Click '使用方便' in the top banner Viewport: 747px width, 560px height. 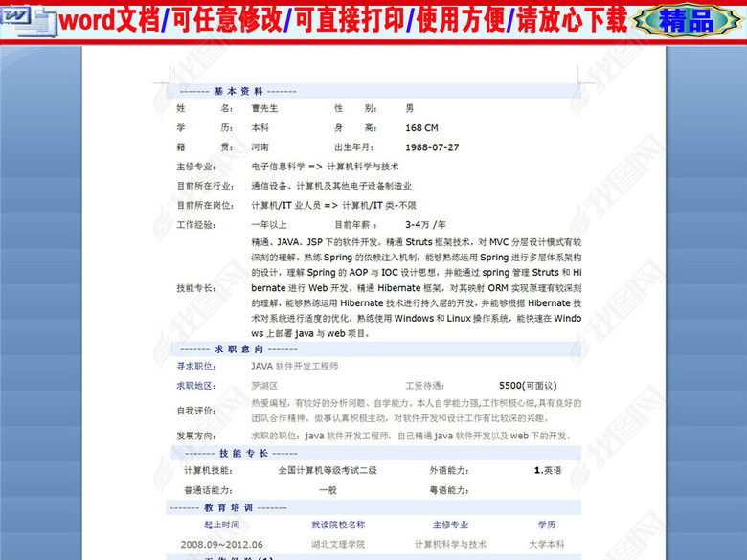(460, 20)
